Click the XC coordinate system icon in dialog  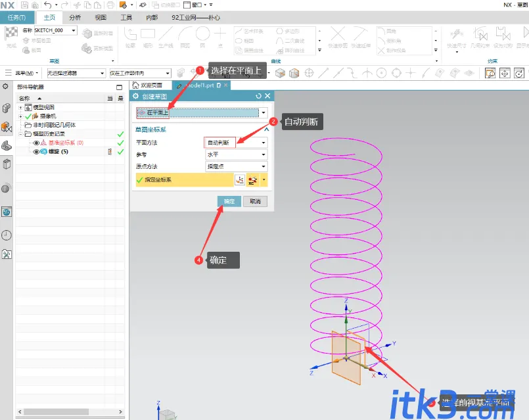[252, 180]
